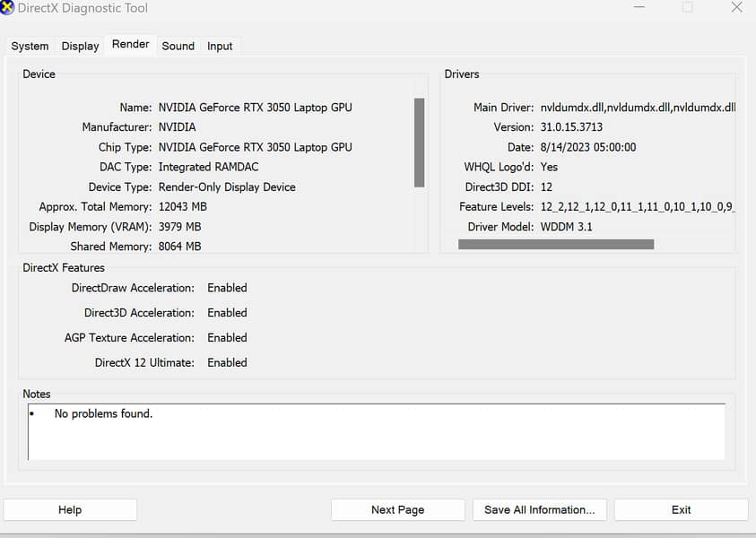The width and height of the screenshot is (756, 538).
Task: Click the DirectX 12 Ultimate Enabled status
Action: point(227,362)
